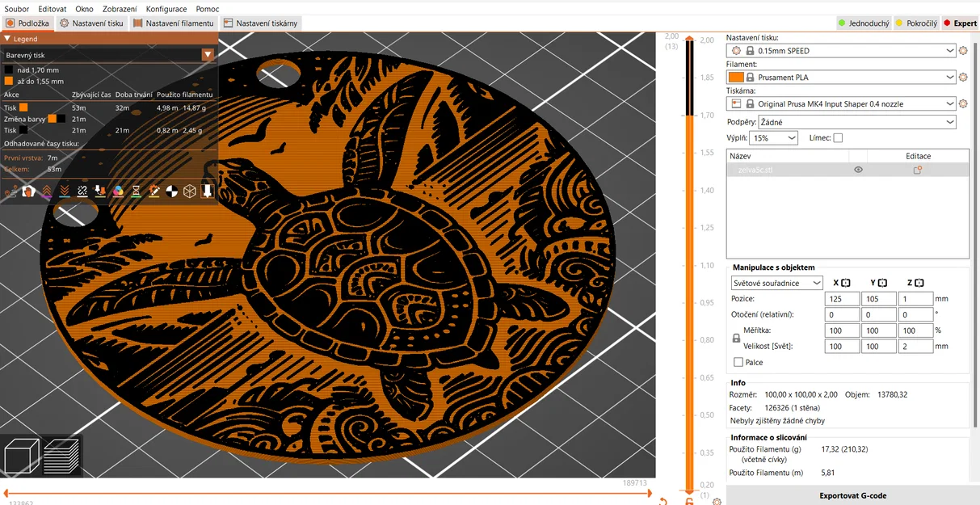The width and height of the screenshot is (980, 505).
Task: Select Jednoduchý mode
Action: [863, 23]
